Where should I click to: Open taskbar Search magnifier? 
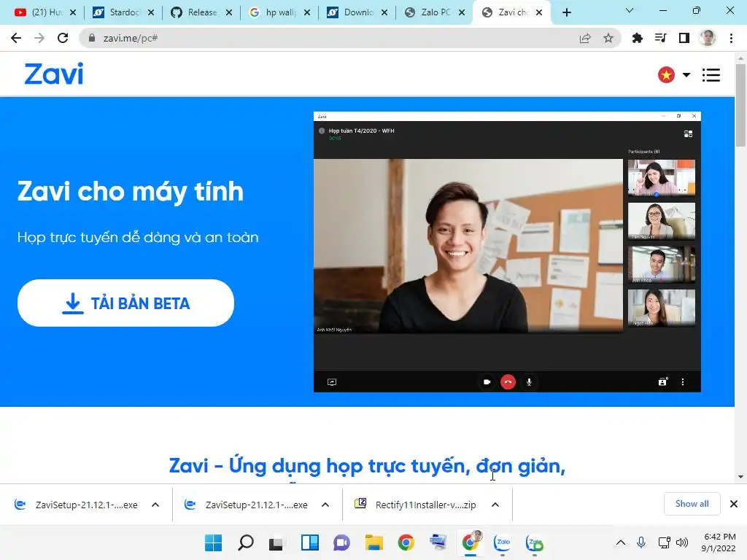(245, 542)
